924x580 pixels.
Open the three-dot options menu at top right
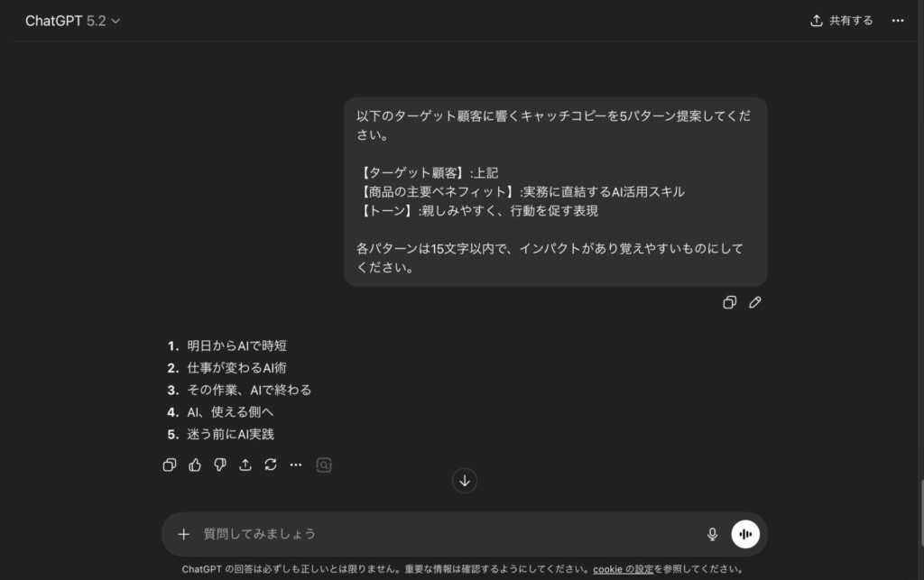[898, 21]
